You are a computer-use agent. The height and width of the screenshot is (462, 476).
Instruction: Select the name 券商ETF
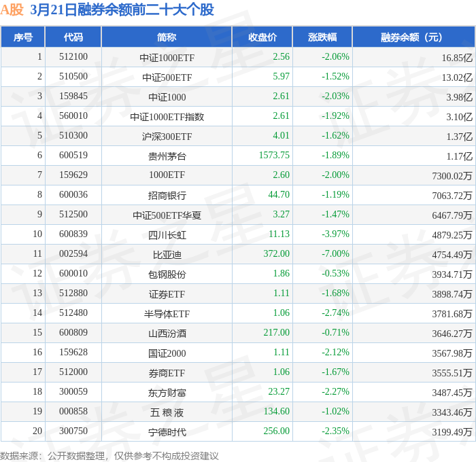pyautogui.click(x=167, y=373)
